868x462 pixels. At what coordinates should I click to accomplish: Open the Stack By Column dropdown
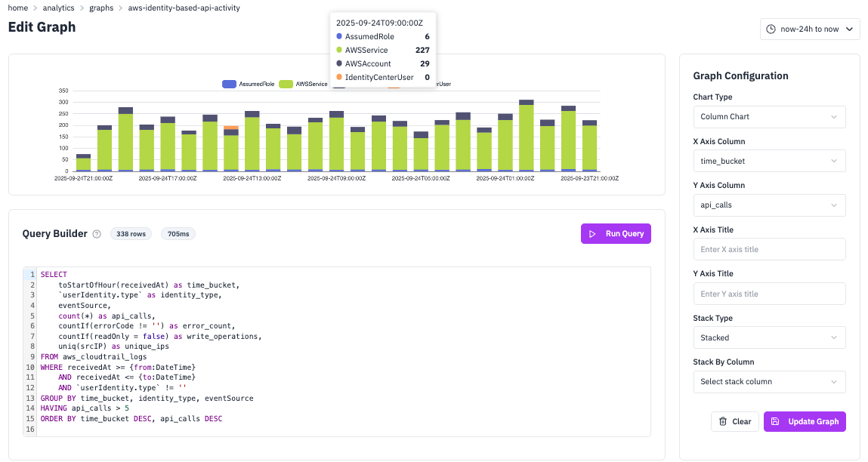769,381
